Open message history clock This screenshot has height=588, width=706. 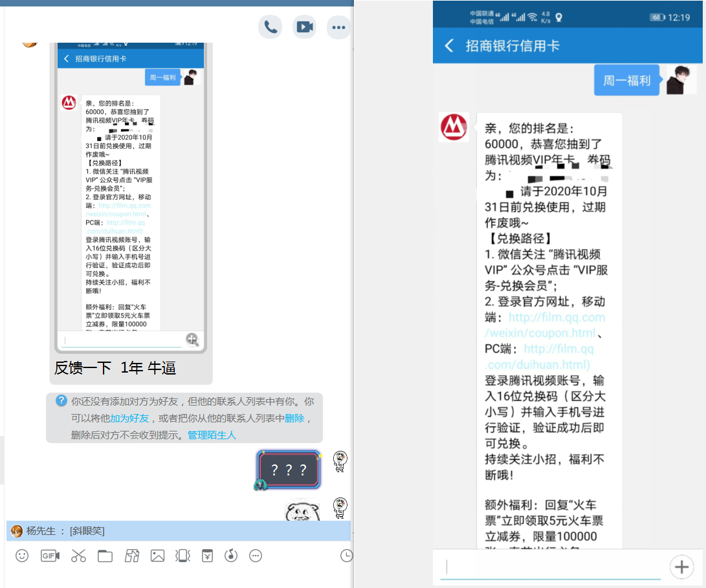pos(347,556)
